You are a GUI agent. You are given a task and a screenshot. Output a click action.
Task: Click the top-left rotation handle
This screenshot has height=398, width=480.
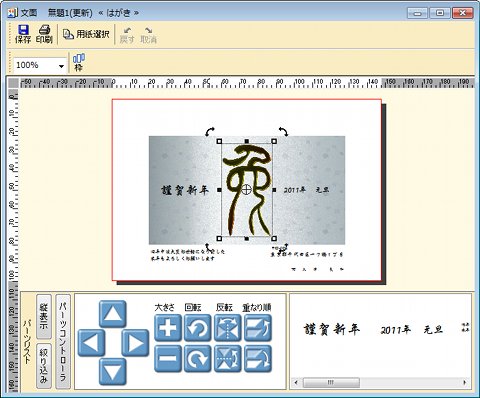click(x=210, y=132)
